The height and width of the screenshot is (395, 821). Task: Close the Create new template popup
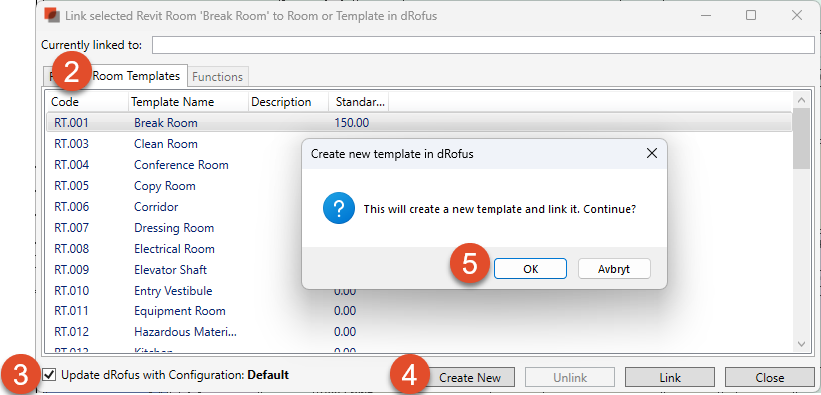(651, 153)
